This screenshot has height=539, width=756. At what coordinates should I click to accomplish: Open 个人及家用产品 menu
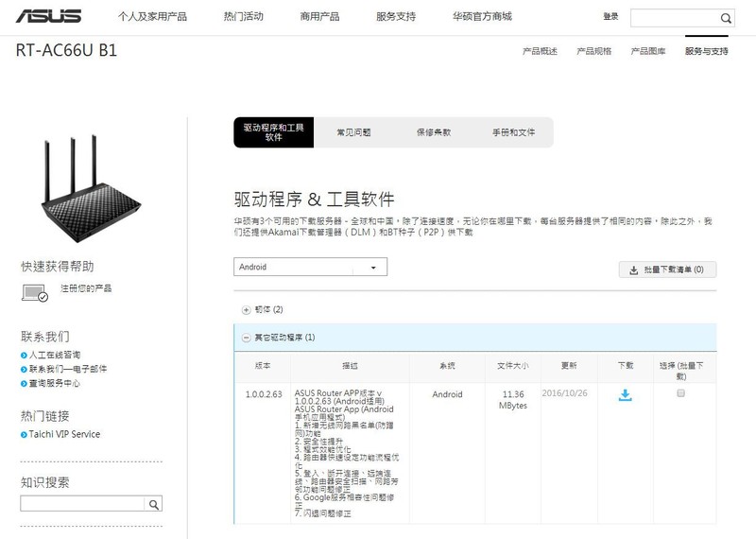click(152, 16)
